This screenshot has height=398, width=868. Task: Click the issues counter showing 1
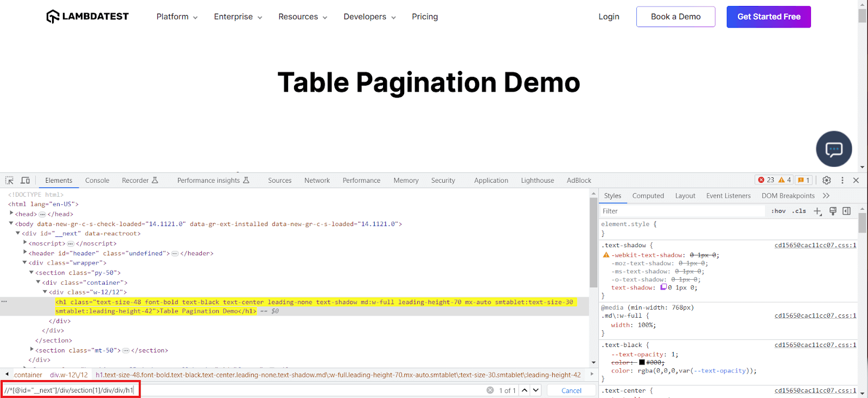click(804, 180)
